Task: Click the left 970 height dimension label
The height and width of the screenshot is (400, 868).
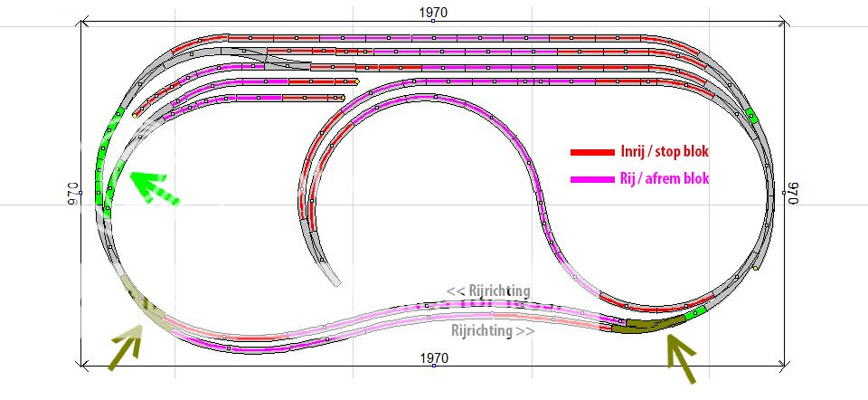Action: pyautogui.click(x=72, y=194)
